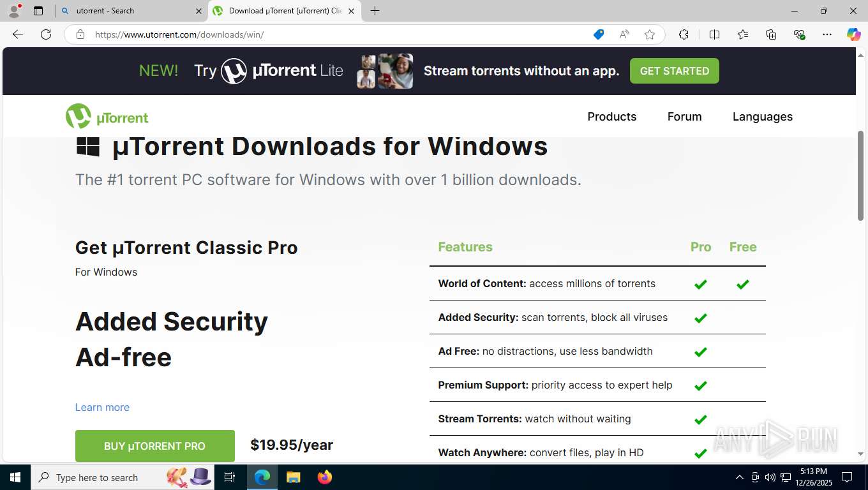Viewport: 868px width, 490px height.
Task: Click the 'Pro' column header
Action: pos(701,247)
